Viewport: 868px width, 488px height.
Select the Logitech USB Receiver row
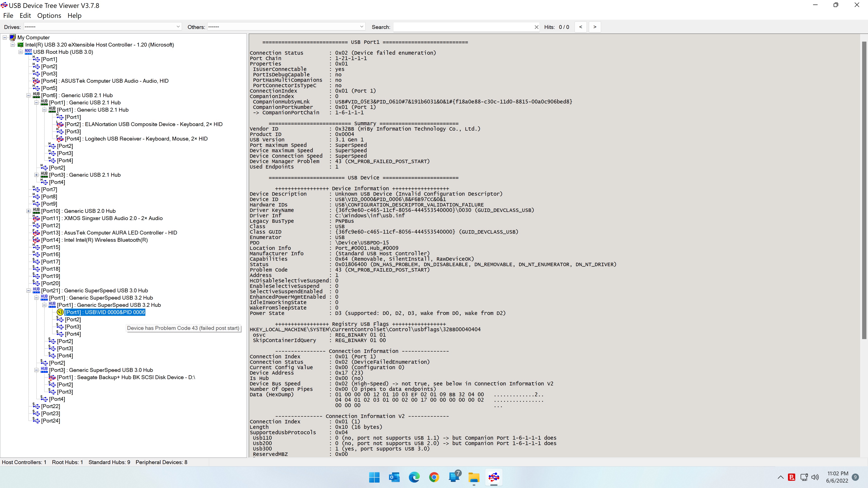tap(136, 139)
